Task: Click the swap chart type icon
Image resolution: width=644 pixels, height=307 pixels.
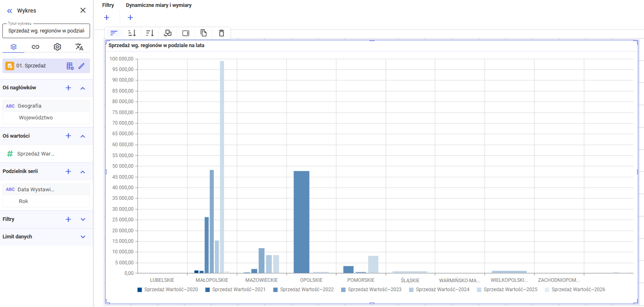Action: tap(167, 33)
